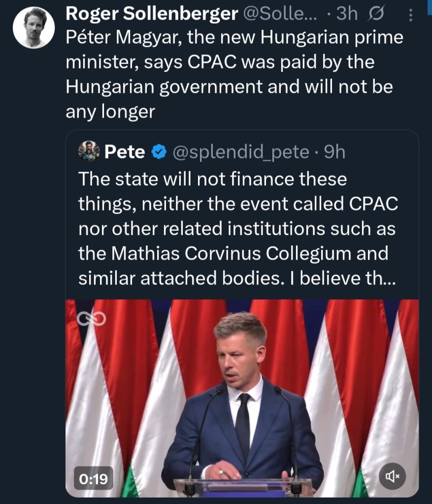
Task: Open quoted text 'The state will not finance'
Action: point(212,179)
